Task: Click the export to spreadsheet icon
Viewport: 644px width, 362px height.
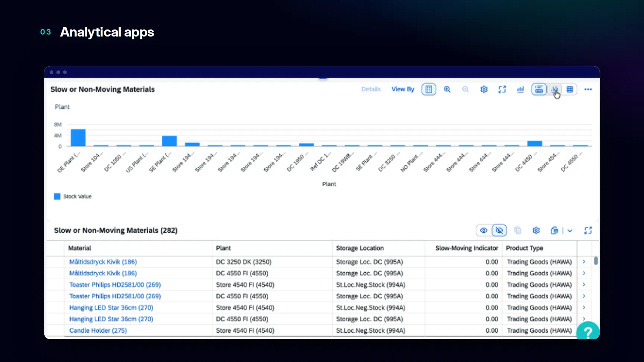Action: pos(554,231)
